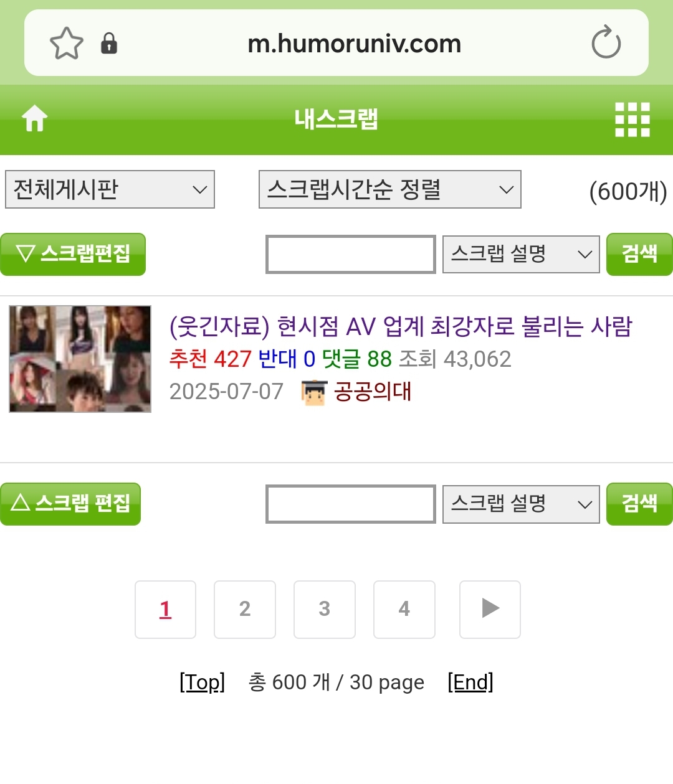Expand the 스크랩시간순 정렬 sort dropdown

pos(390,189)
